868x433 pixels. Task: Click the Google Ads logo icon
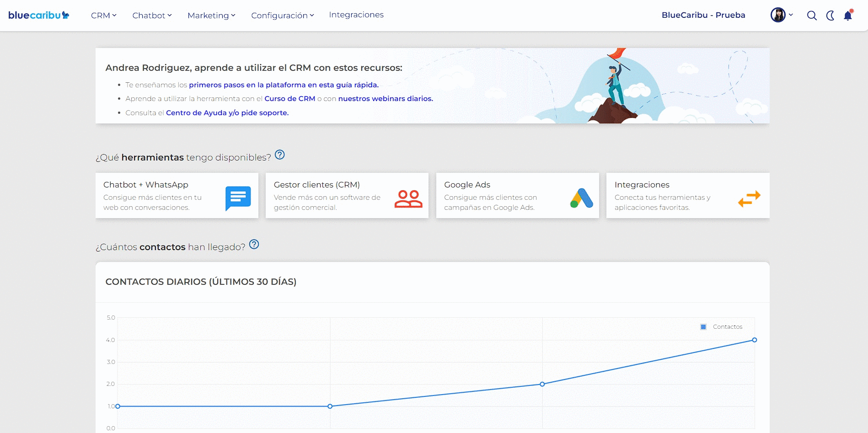tap(582, 198)
